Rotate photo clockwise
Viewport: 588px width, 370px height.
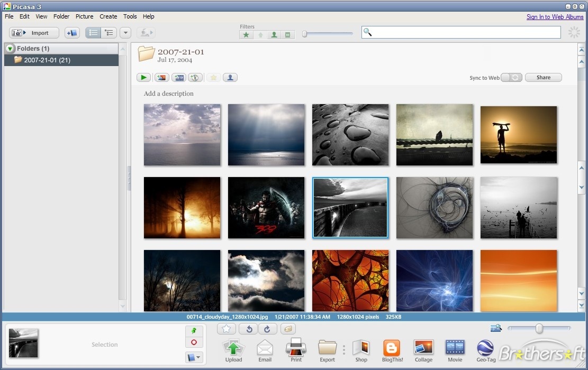tap(267, 329)
